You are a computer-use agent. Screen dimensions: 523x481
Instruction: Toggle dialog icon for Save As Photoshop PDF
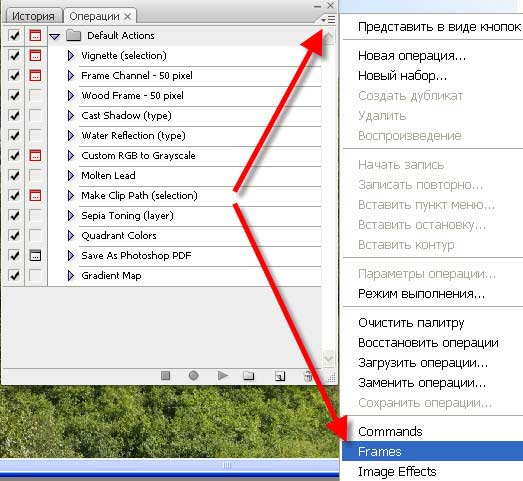tap(35, 256)
